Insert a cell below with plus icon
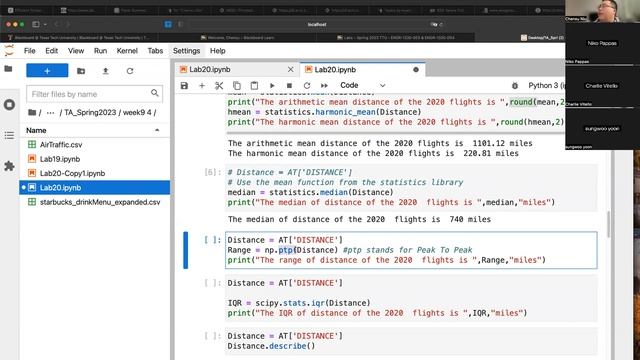 tap(202, 86)
